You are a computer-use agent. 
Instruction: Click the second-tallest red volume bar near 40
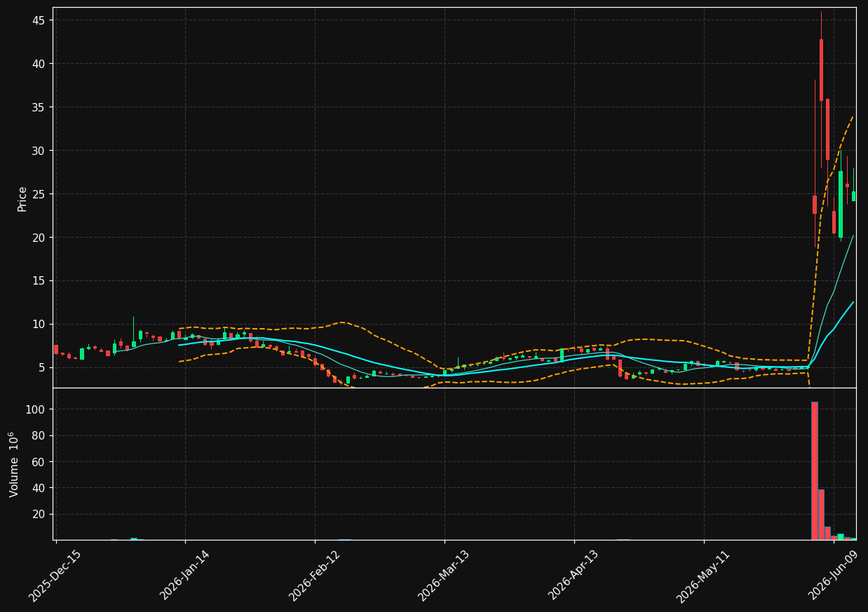click(821, 515)
